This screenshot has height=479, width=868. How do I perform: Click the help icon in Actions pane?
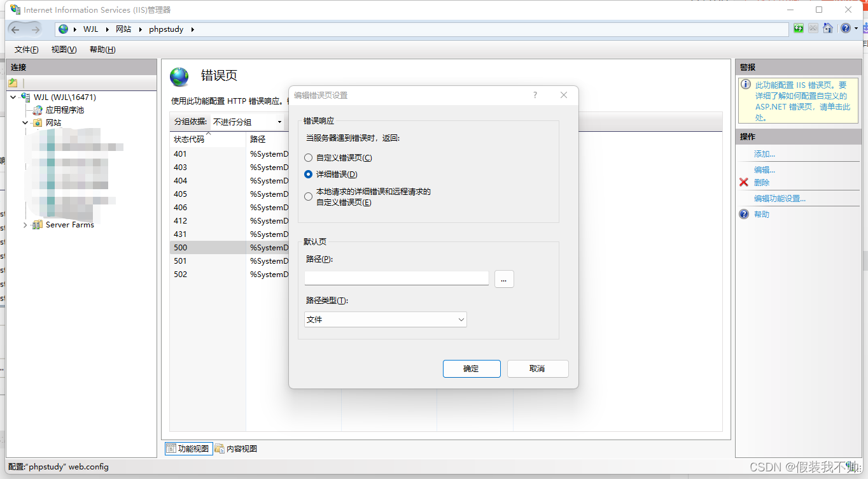point(744,214)
